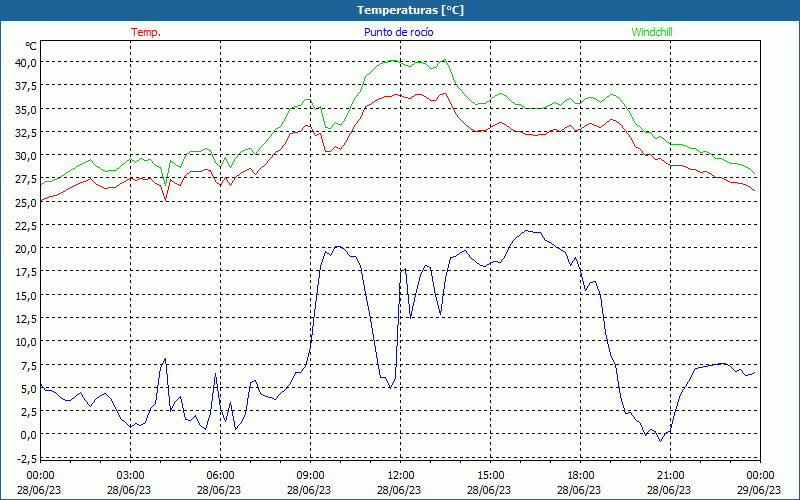Image resolution: width=800 pixels, height=500 pixels.
Task: Click the '17,5' y-axis value
Action: pyautogui.click(x=27, y=272)
